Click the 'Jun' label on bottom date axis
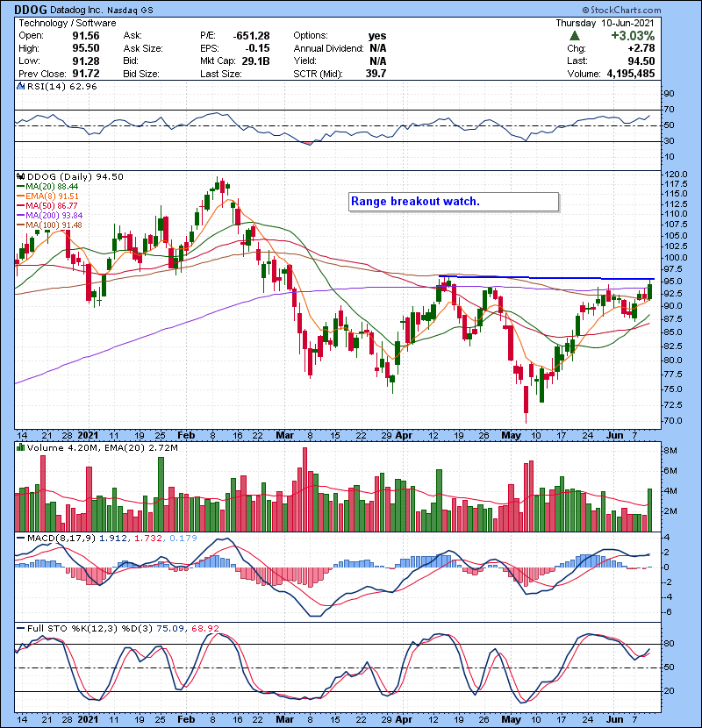The height and width of the screenshot is (728, 702). [x=614, y=719]
